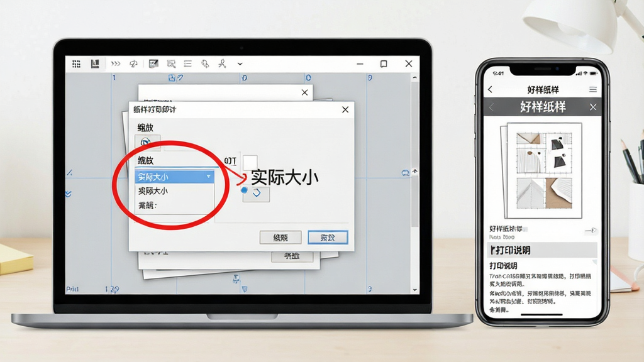This screenshot has height=362, width=644.
Task: Click the gray button beside the blue-outlined button
Action: pos(280,237)
